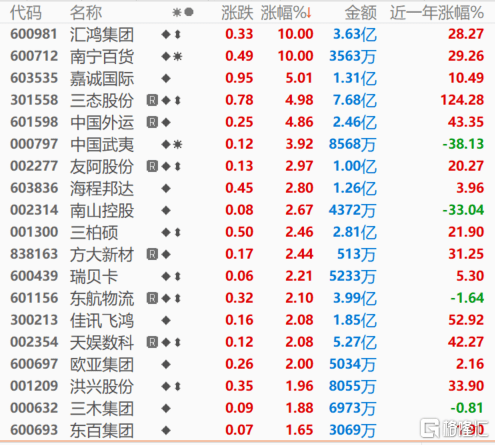
Task: Open stock 南宁百货
Action: pyautogui.click(x=102, y=56)
